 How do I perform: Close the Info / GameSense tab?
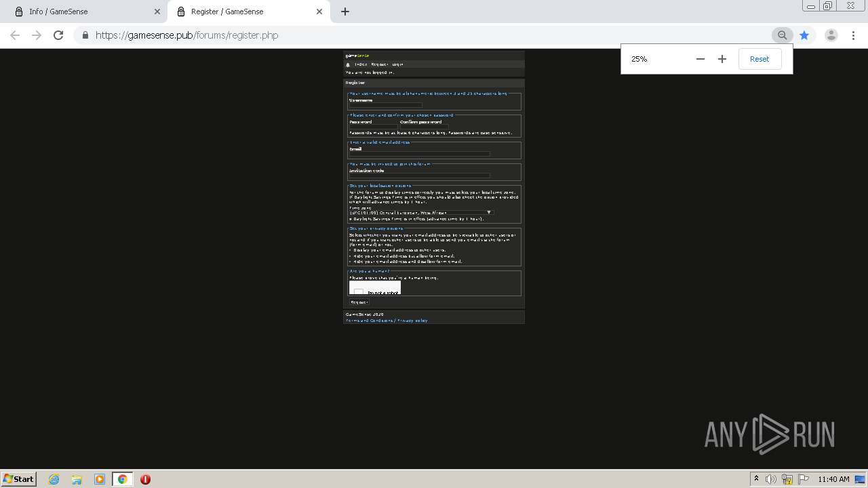pyautogui.click(x=157, y=12)
